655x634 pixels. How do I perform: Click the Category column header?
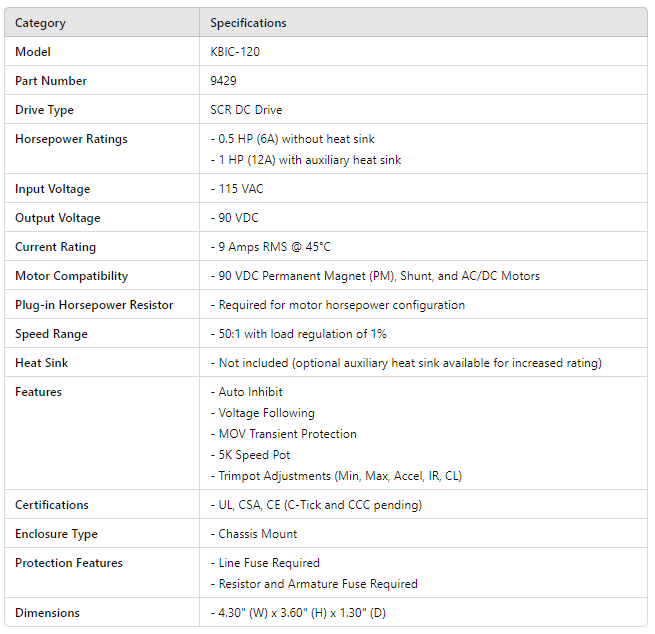42,22
